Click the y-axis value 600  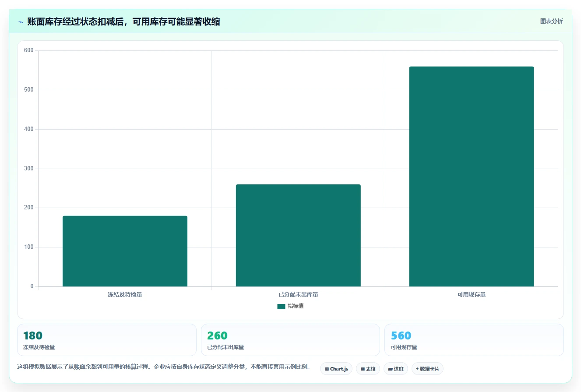point(29,50)
